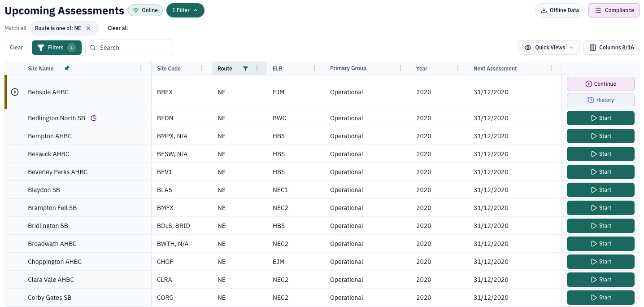This screenshot has width=644, height=307.
Task: Open Offline Data
Action: pyautogui.click(x=560, y=10)
